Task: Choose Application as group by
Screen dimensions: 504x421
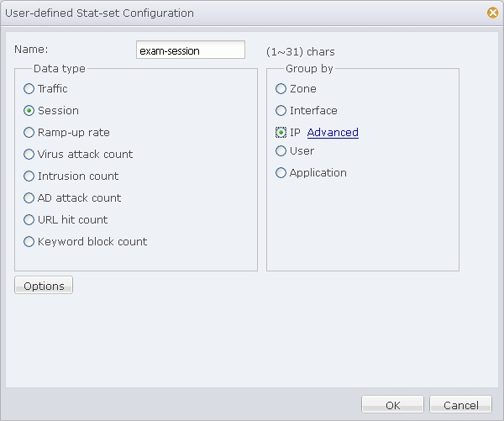Action: 281,172
